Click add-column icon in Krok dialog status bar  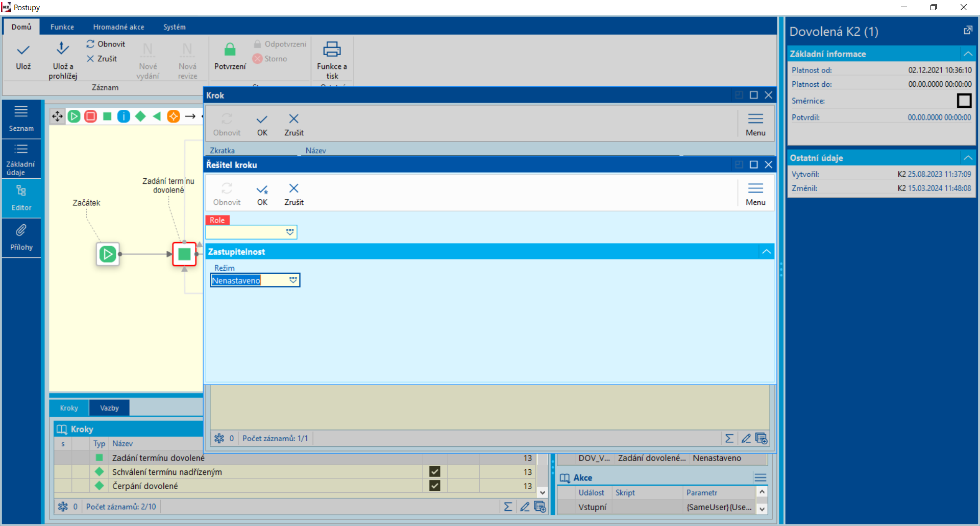point(762,438)
